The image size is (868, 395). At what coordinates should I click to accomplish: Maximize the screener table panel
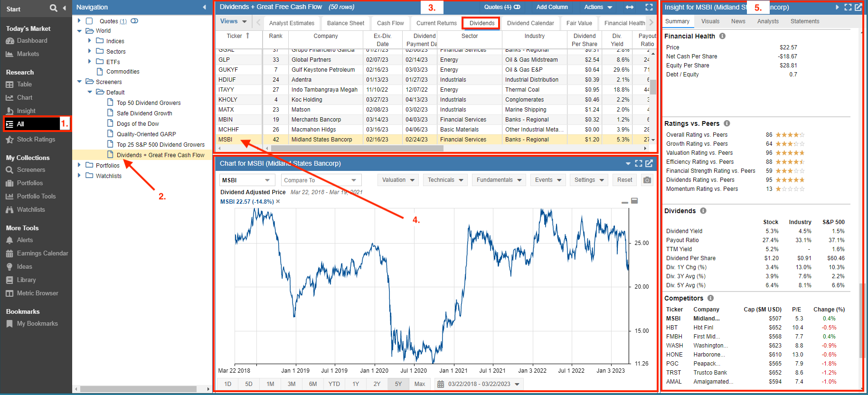[649, 7]
